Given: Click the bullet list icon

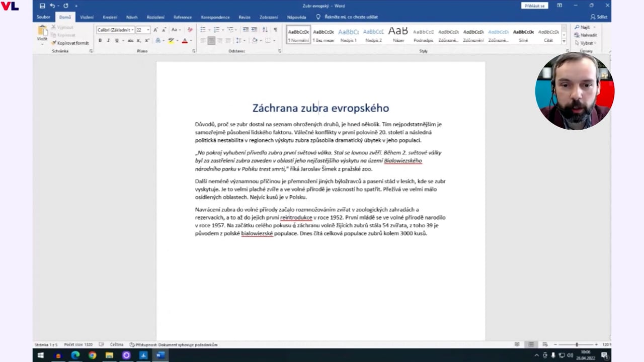Looking at the screenshot, I should click(x=203, y=30).
